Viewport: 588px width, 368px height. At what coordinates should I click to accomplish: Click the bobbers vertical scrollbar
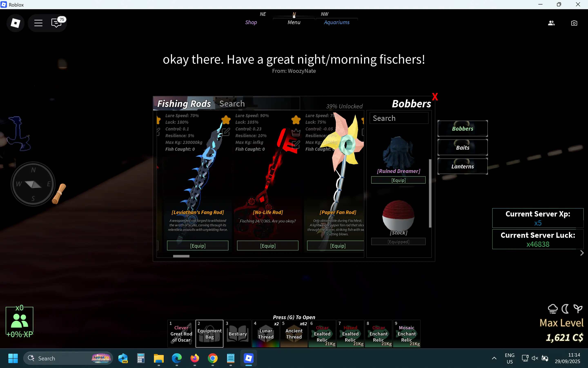(x=430, y=193)
